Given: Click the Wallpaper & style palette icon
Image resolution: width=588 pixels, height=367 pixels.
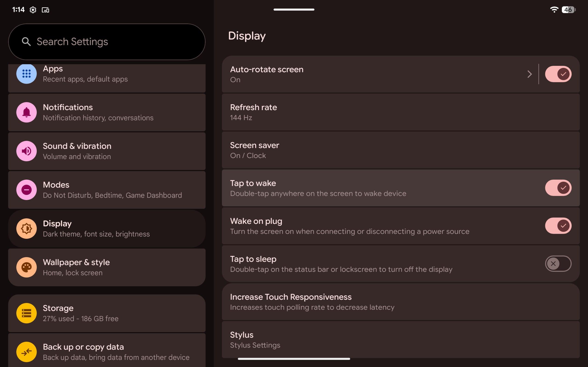Looking at the screenshot, I should 26,267.
